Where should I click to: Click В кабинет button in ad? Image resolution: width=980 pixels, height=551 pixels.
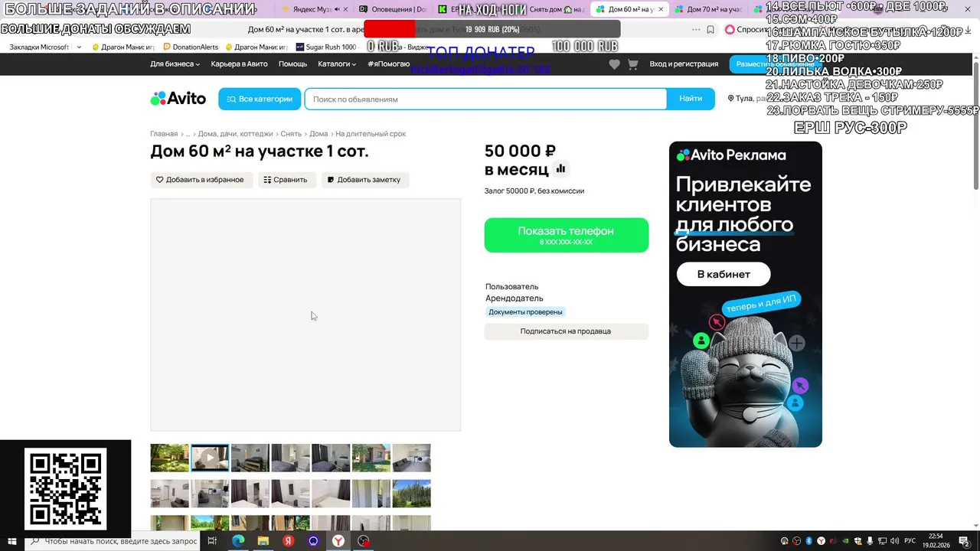tap(724, 274)
